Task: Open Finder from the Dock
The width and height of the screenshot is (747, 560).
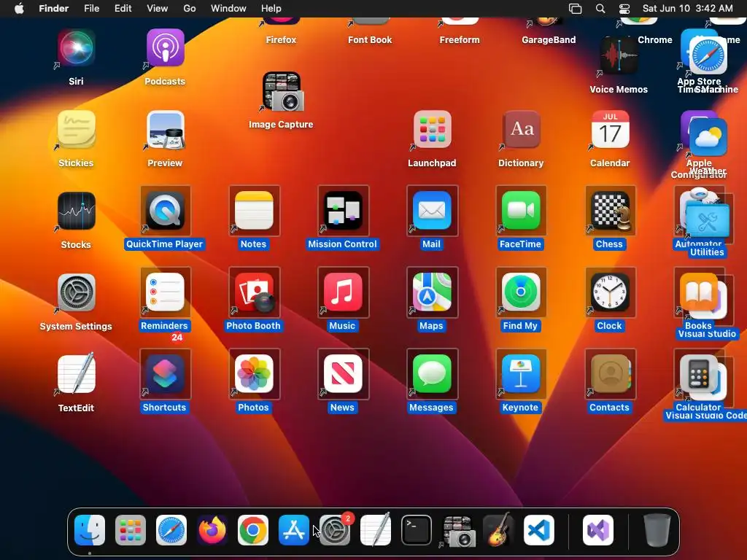Action: pyautogui.click(x=90, y=530)
